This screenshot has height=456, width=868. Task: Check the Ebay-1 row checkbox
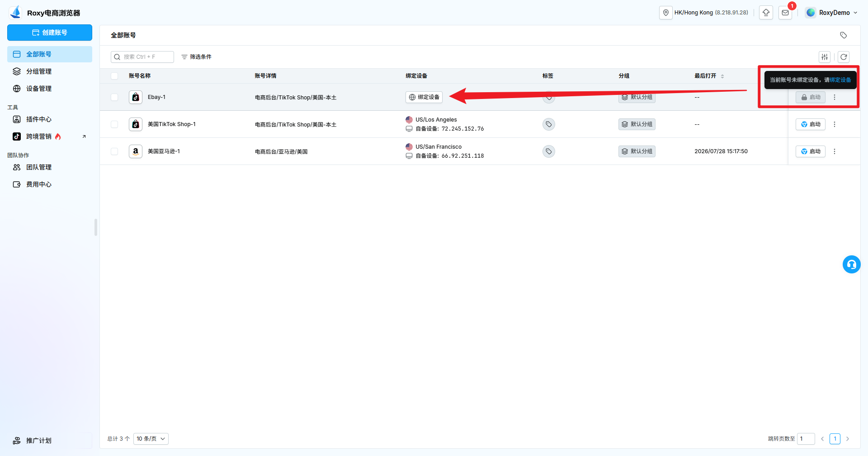114,97
